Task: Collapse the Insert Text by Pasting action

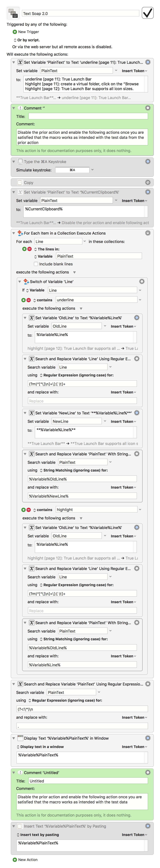Action: click(x=13, y=826)
